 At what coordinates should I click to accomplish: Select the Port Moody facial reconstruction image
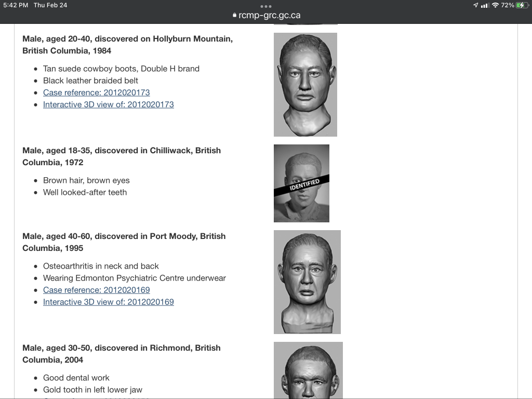[307, 282]
